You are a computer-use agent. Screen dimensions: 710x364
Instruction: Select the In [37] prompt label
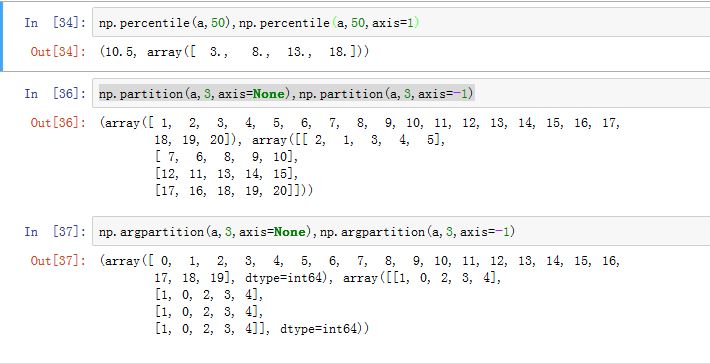(x=55, y=232)
